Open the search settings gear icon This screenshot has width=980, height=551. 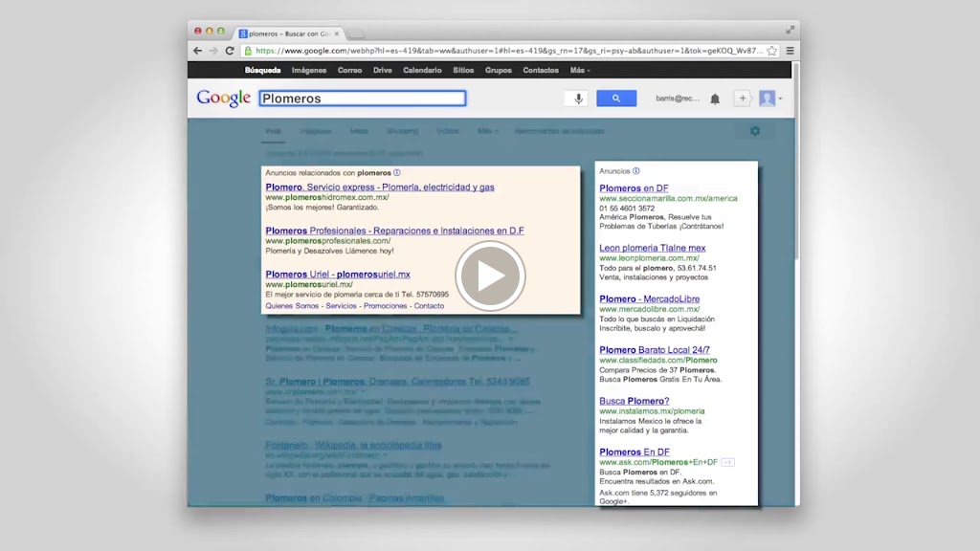[x=755, y=131]
